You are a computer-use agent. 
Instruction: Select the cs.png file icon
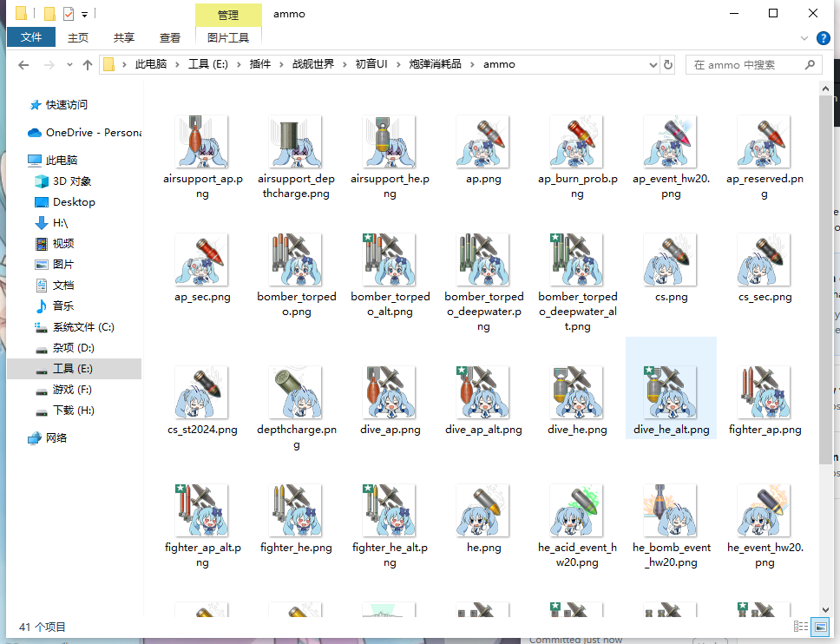pos(671,260)
